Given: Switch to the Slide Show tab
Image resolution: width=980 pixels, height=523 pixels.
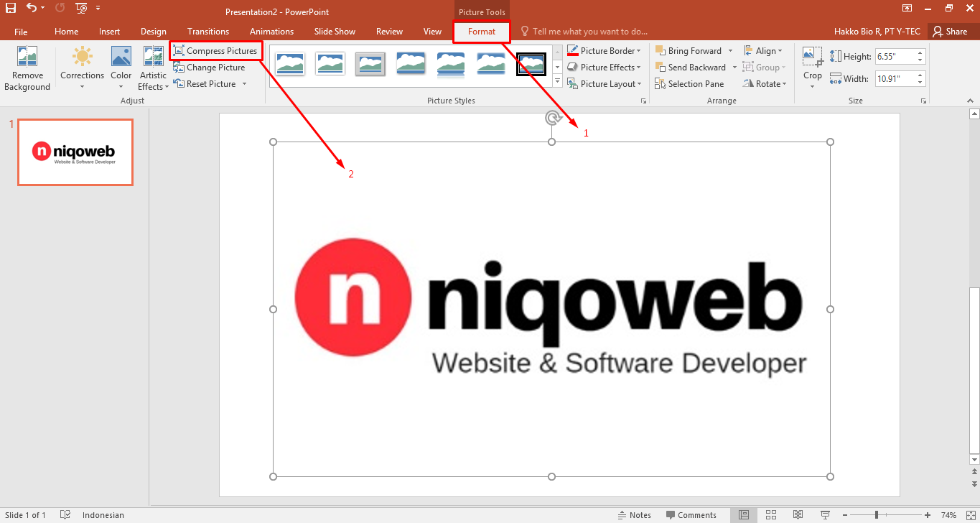Looking at the screenshot, I should [335, 32].
